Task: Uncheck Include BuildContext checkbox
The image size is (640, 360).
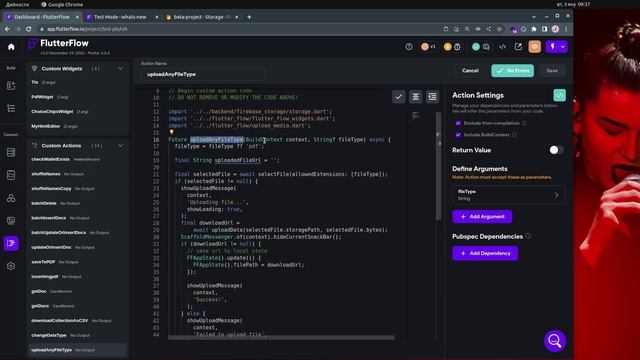Action: [458, 135]
